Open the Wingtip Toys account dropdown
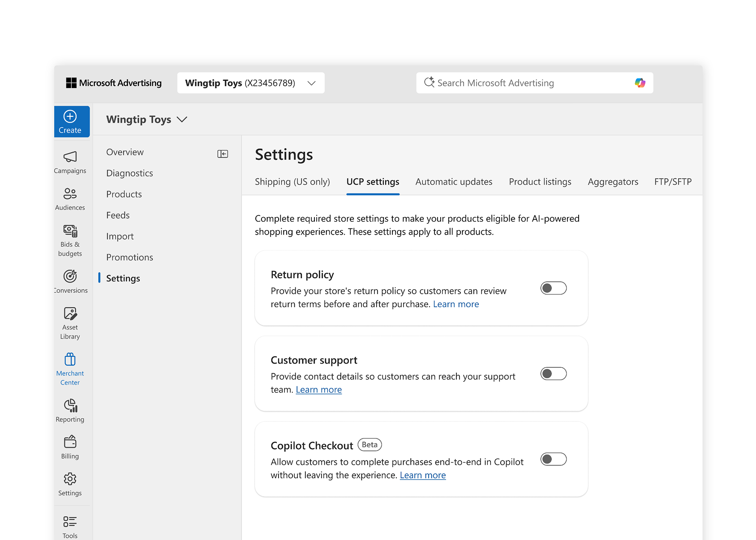 pos(250,83)
